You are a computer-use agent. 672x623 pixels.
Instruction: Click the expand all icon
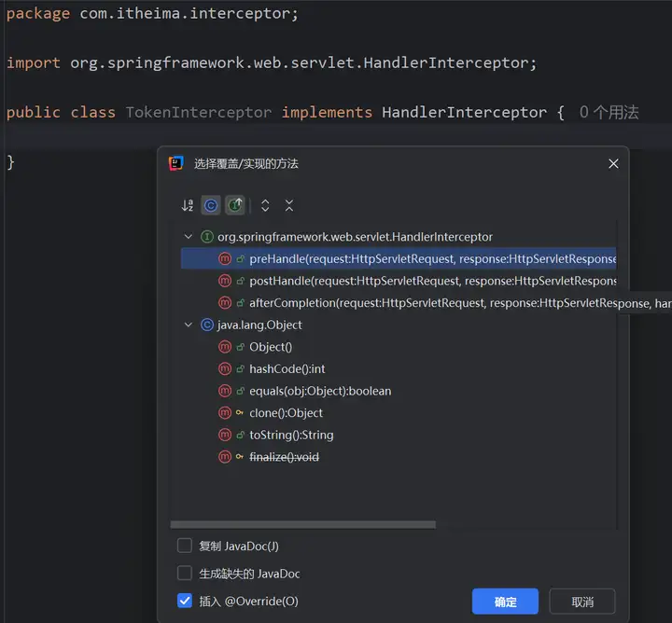pyautogui.click(x=265, y=205)
